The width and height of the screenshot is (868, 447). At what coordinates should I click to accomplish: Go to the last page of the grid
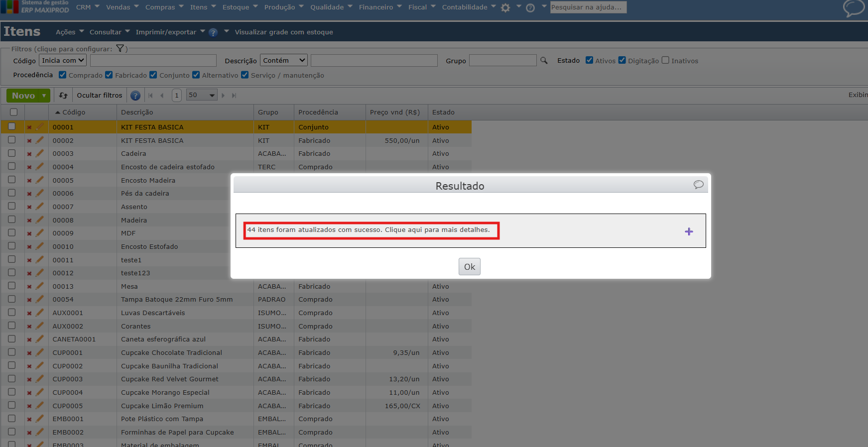pos(234,96)
